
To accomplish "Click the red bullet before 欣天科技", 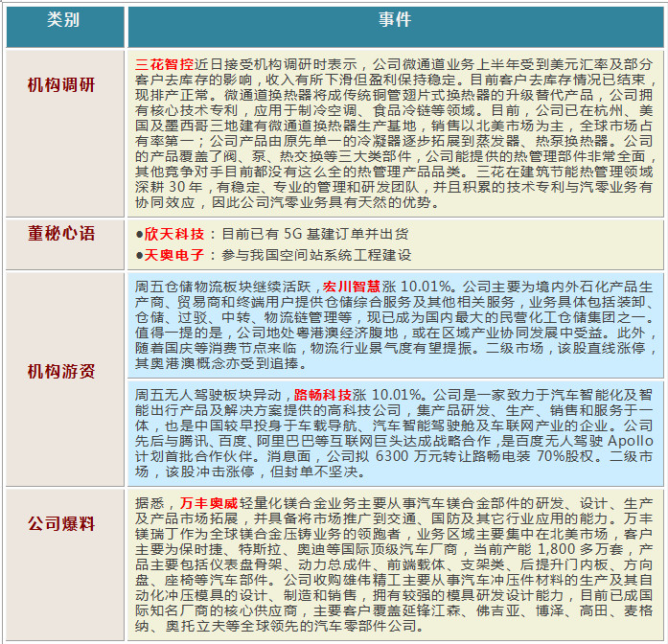I will (140, 234).
